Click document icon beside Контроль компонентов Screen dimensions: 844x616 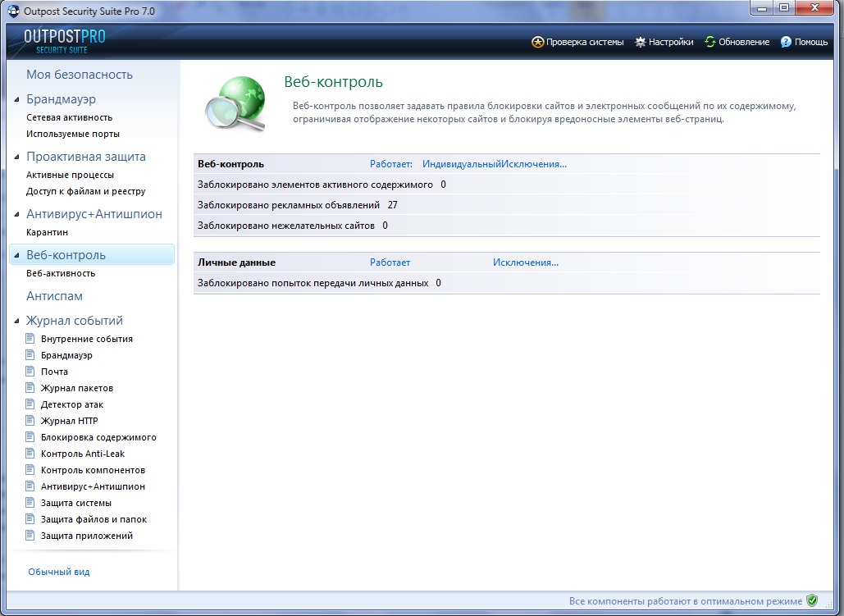pos(30,470)
